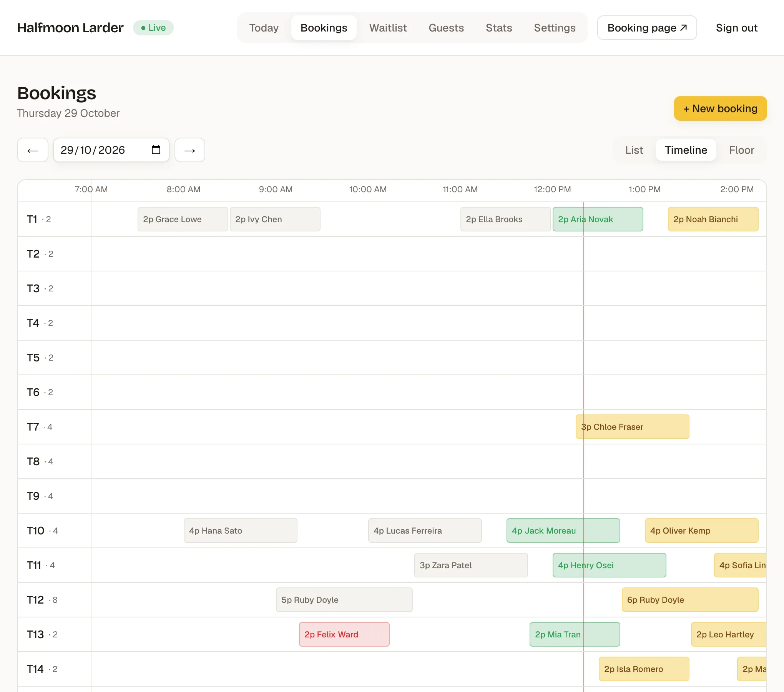The height and width of the screenshot is (692, 784).
Task: Open Noah Bianchi's booking
Action: click(713, 219)
